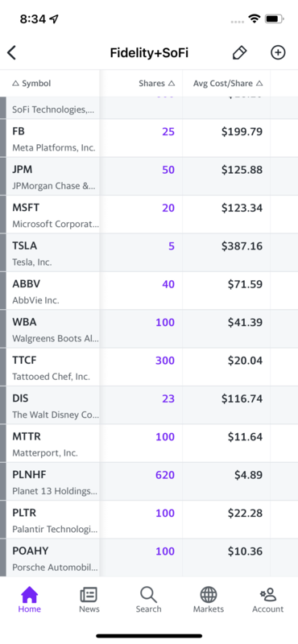
Task: Tap the back arrow icon
Action: [x=11, y=53]
